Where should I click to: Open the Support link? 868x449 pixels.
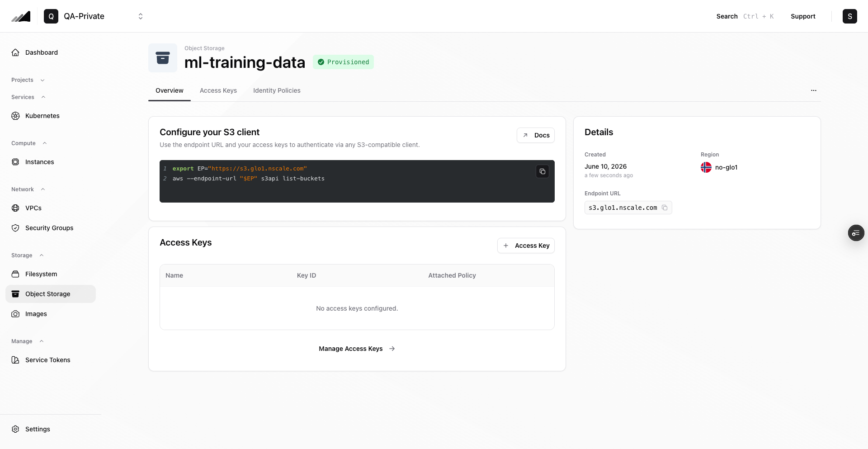pyautogui.click(x=803, y=16)
